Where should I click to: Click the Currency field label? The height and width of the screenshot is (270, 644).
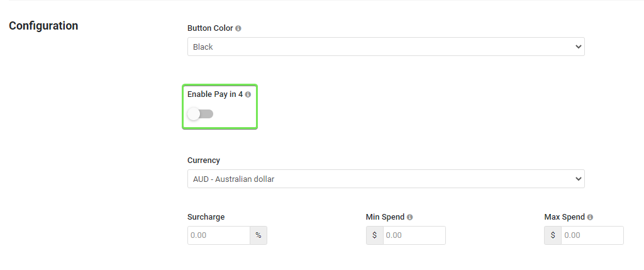pyautogui.click(x=204, y=160)
